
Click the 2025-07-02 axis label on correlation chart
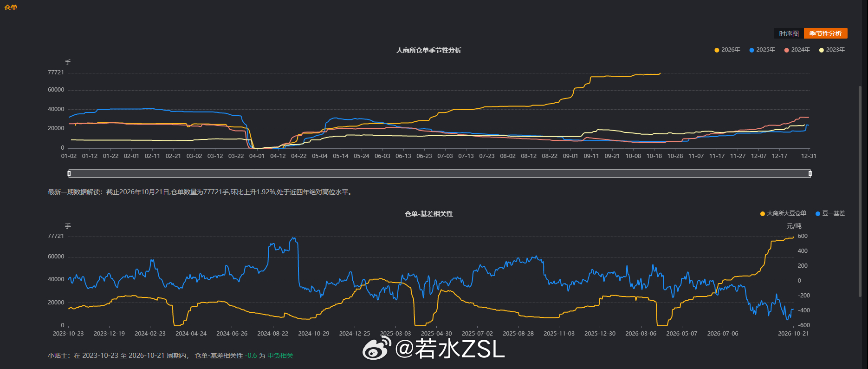[477, 334]
